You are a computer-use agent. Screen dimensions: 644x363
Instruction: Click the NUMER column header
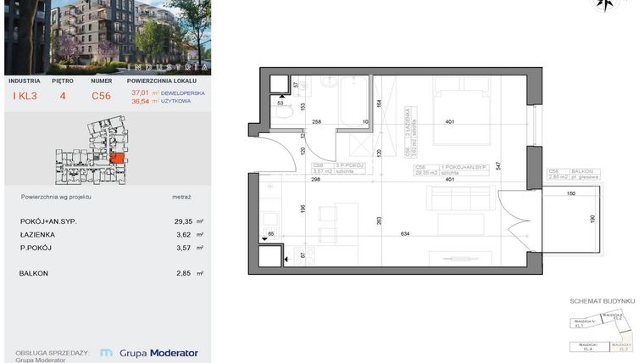click(x=102, y=81)
